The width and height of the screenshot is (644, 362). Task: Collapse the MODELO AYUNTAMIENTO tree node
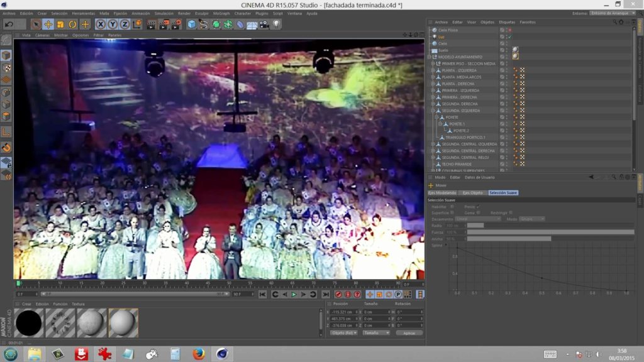tap(430, 57)
